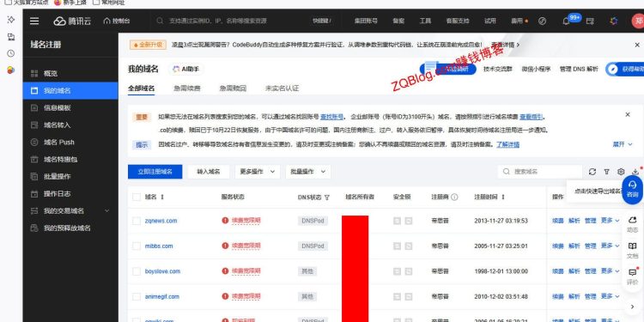Open 域名转入 in the sidebar

click(x=70, y=125)
